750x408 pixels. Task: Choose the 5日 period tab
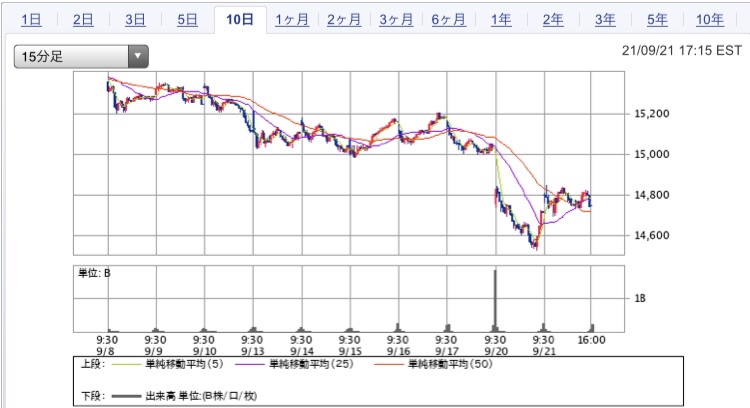click(188, 20)
